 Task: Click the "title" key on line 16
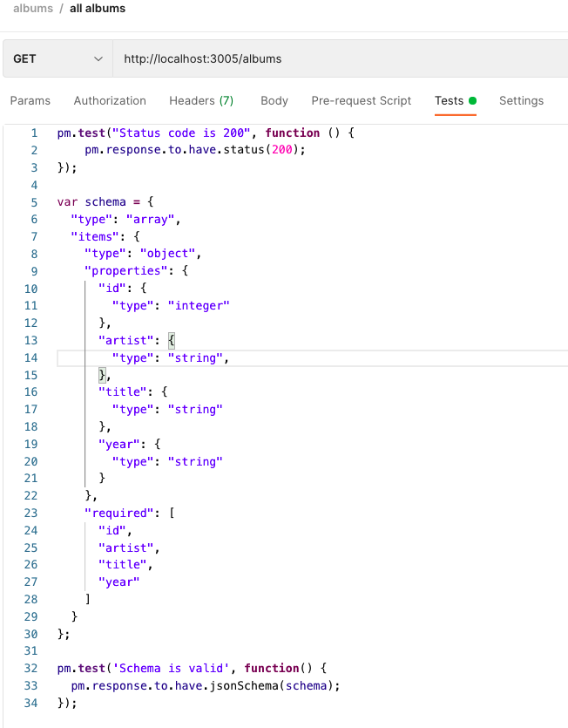123,391
